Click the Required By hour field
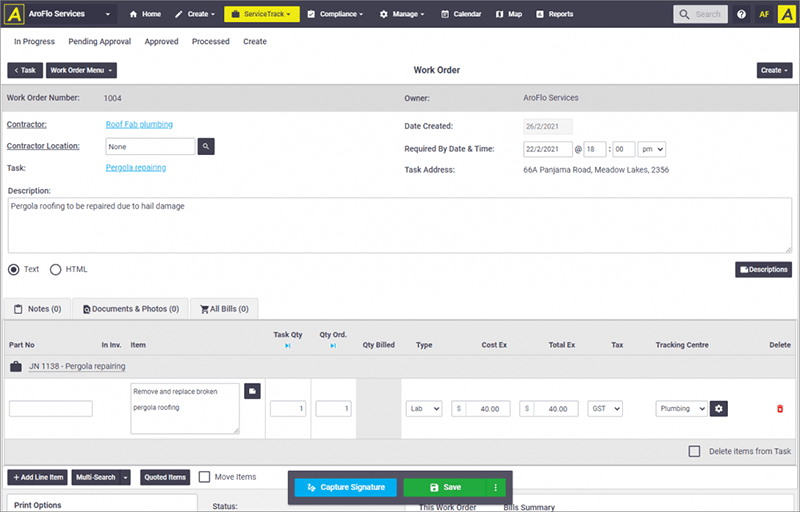Image resolution: width=800 pixels, height=512 pixels. coord(595,149)
